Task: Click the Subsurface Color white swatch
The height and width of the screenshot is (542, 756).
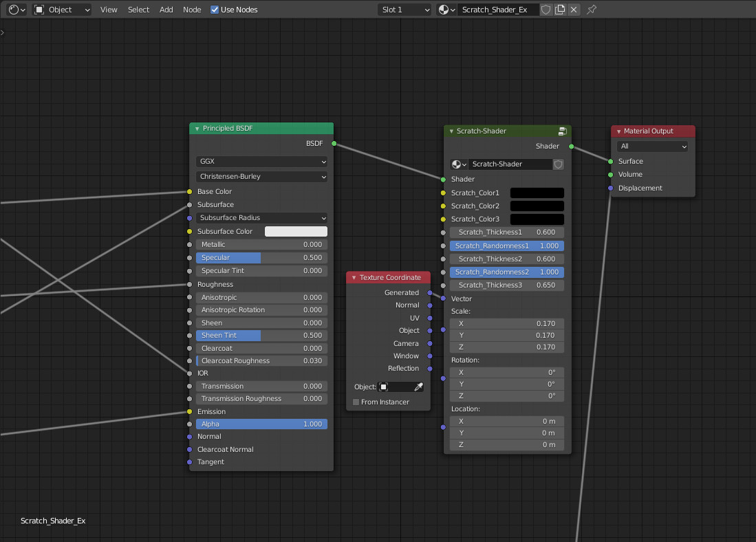Action: (x=296, y=232)
